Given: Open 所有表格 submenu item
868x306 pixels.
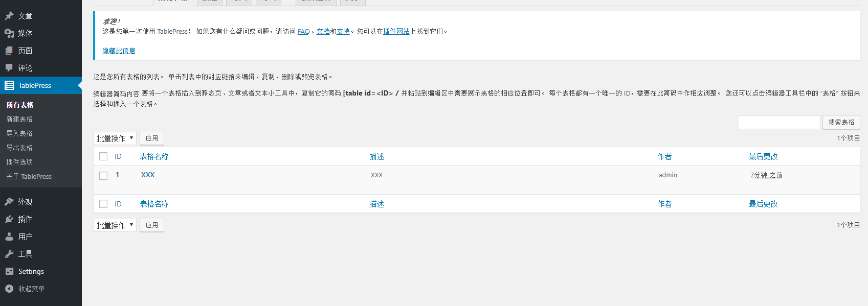Looking at the screenshot, I should (20, 105).
